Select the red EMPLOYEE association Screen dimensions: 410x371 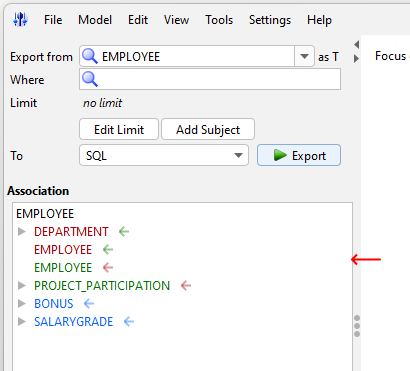click(63, 250)
